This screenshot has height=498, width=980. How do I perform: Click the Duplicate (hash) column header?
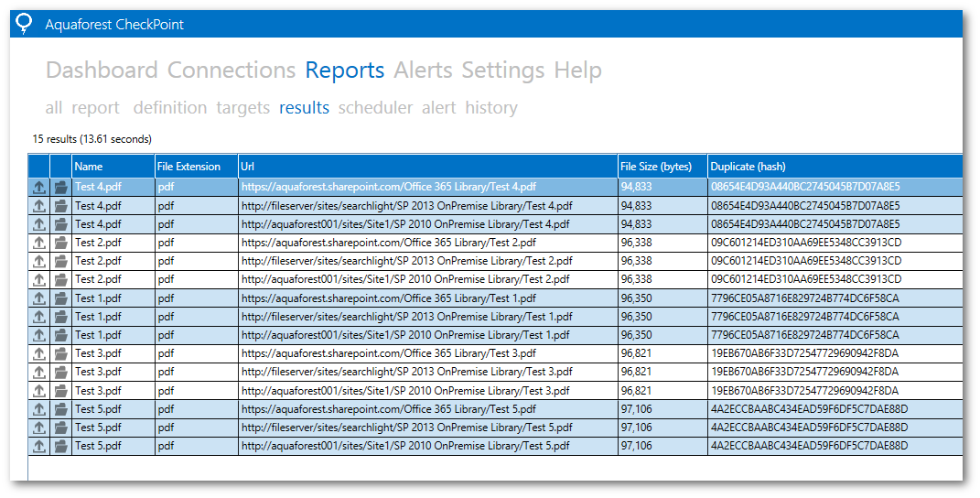coord(748,167)
